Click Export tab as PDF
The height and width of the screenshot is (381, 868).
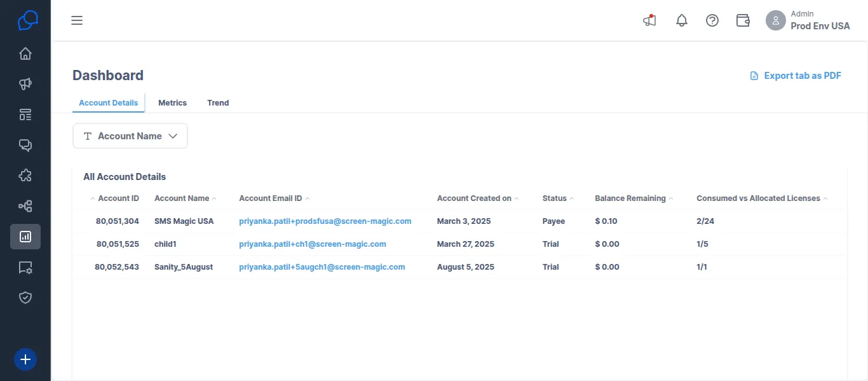click(796, 76)
